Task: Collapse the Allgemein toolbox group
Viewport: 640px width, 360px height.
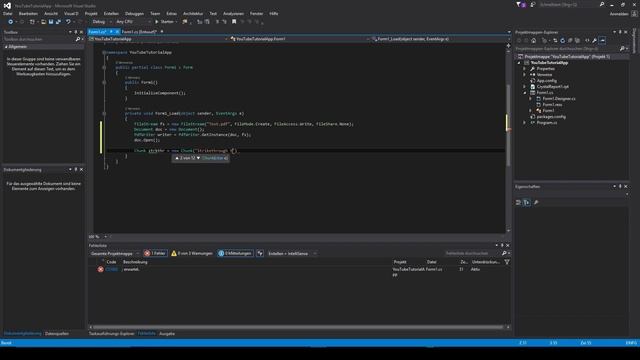Action: [x=6, y=47]
